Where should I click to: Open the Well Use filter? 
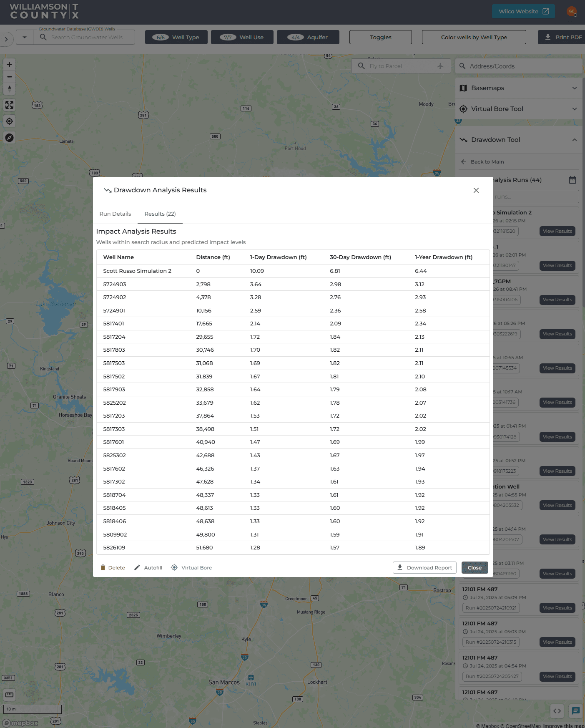point(242,37)
